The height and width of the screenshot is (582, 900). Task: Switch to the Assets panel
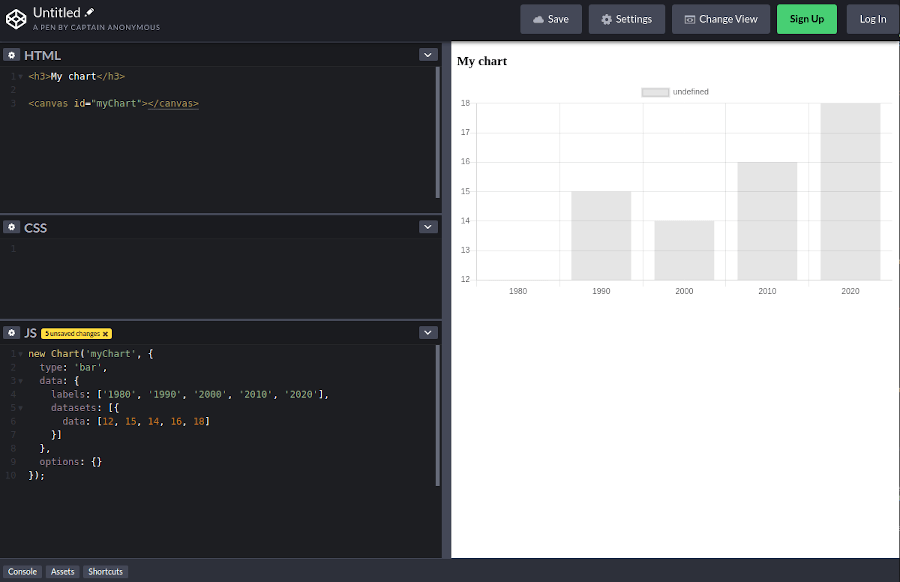coord(62,571)
